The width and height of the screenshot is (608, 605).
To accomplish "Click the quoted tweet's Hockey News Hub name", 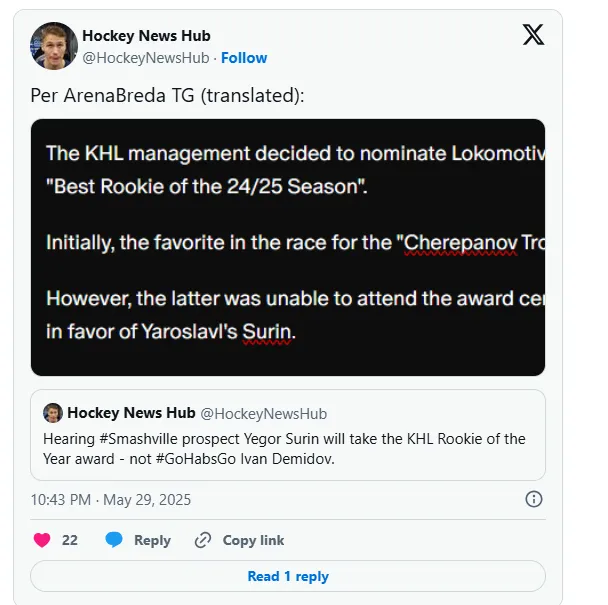I will pos(131,413).
